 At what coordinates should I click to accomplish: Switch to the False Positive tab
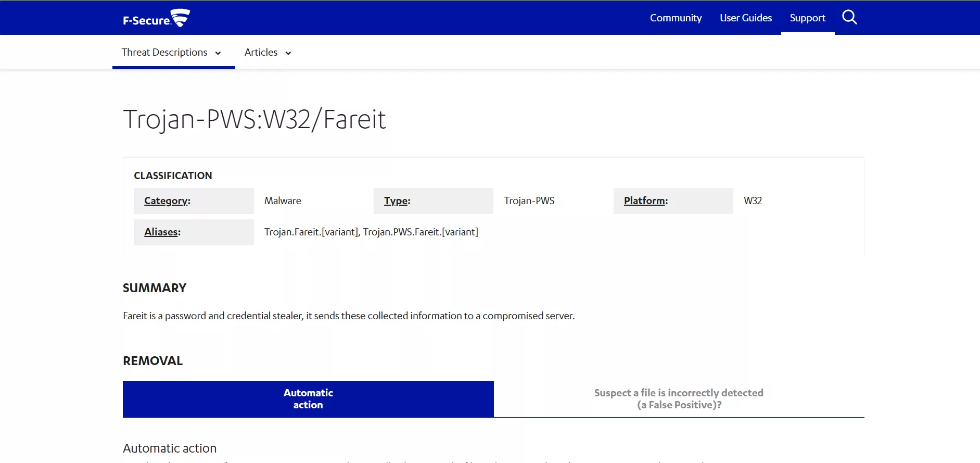(x=679, y=399)
